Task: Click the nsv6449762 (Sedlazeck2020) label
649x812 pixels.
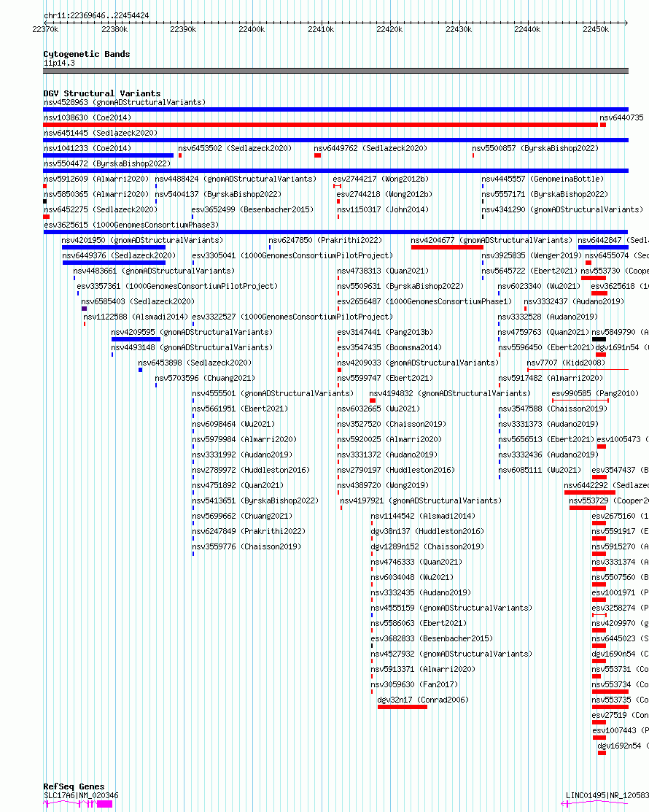Action: tap(370, 148)
